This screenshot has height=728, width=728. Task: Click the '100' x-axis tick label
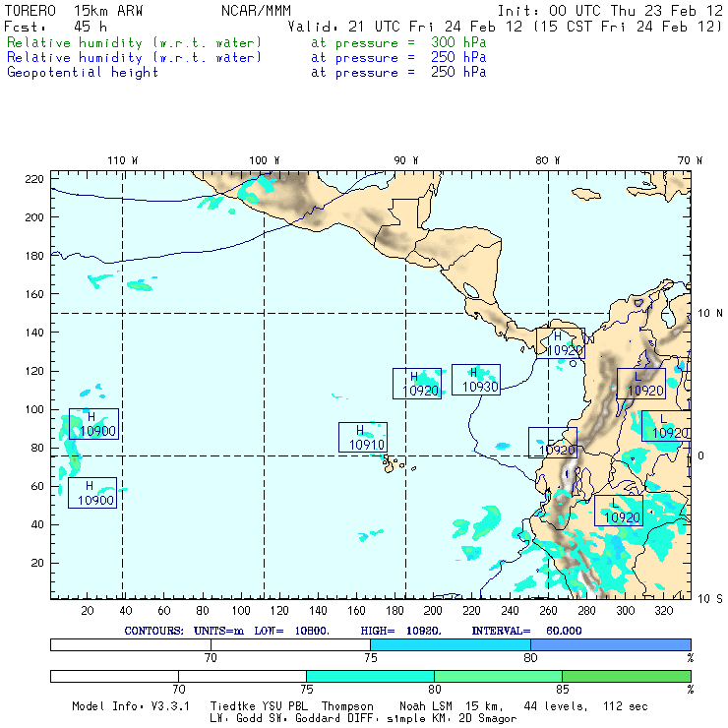click(240, 611)
